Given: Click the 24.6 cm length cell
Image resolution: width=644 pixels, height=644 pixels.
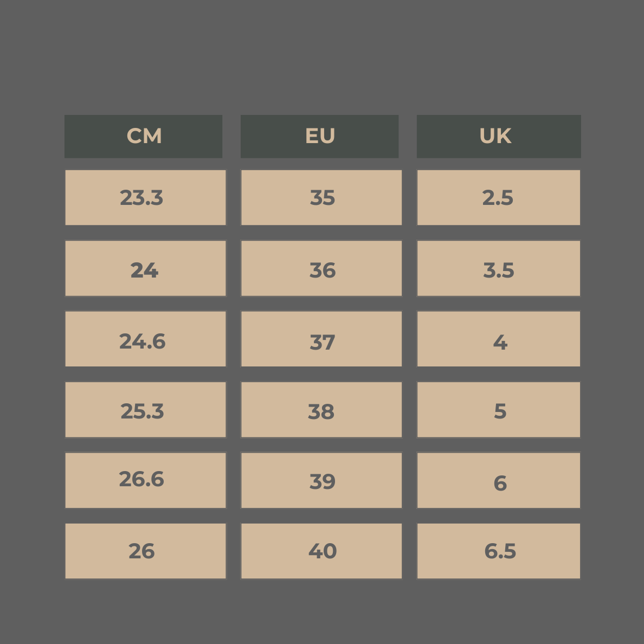Looking at the screenshot, I should pyautogui.click(x=145, y=339).
